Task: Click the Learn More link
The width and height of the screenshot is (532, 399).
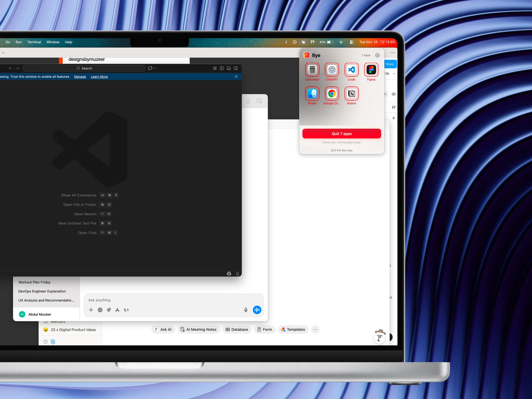Action: click(x=99, y=77)
